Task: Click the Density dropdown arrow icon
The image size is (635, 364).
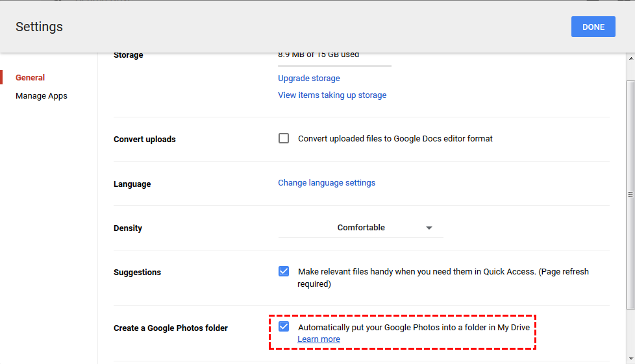Action: [429, 228]
